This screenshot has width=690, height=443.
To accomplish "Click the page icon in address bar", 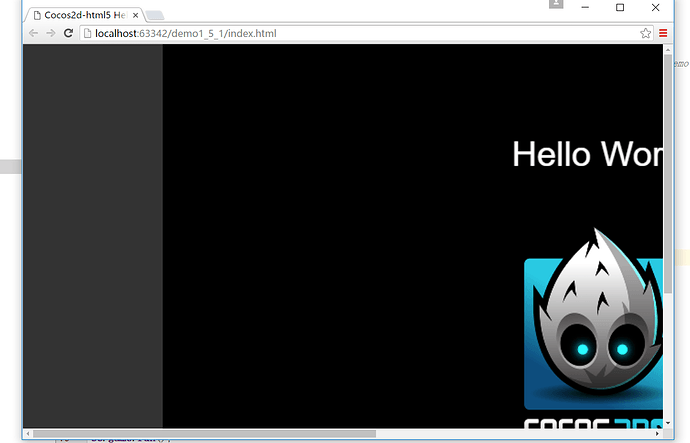I will [x=87, y=33].
